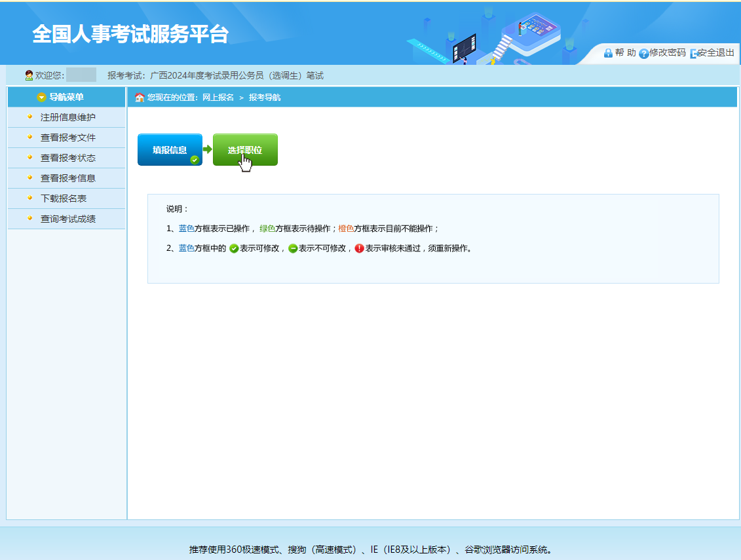The image size is (741, 560).
Task: Click the red exclamation icon in the legend
Action: (359, 249)
